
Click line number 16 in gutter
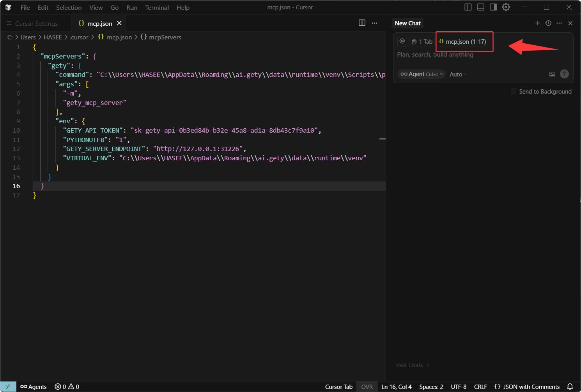(16, 186)
